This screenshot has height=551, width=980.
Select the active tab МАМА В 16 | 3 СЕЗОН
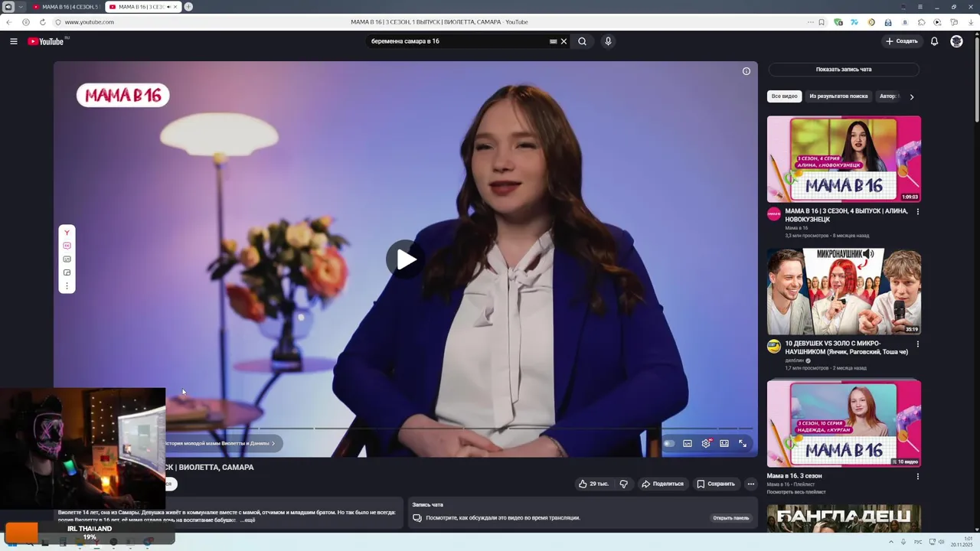point(142,7)
